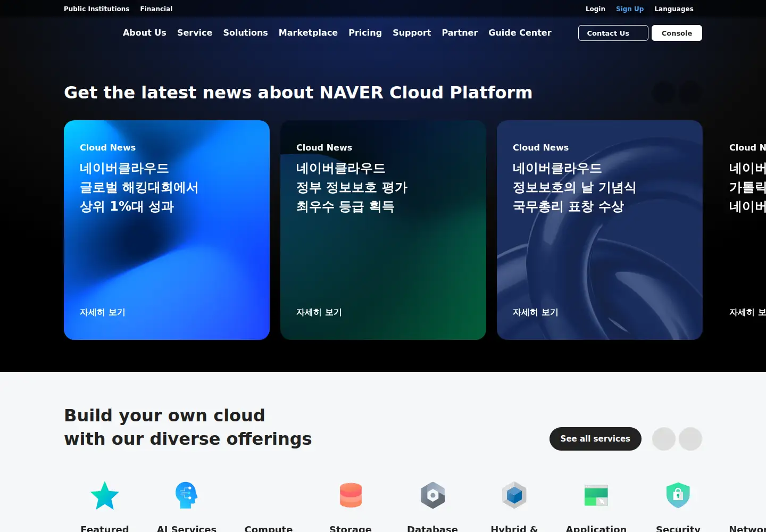
Task: Open the About Us menu
Action: pos(145,32)
